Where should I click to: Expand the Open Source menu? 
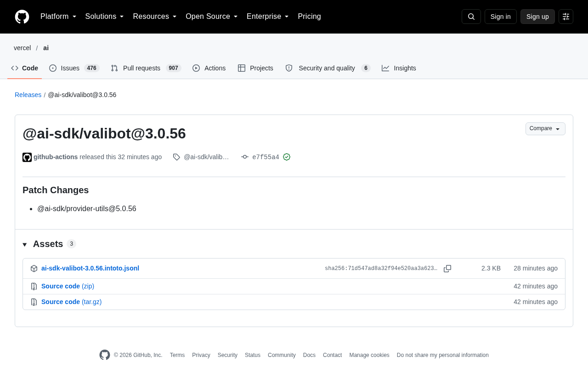(x=212, y=17)
